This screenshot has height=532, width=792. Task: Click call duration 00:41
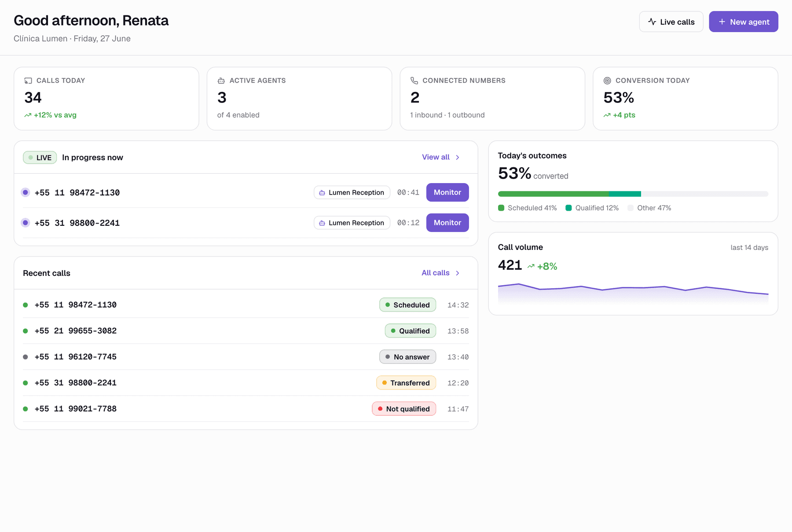click(x=408, y=192)
